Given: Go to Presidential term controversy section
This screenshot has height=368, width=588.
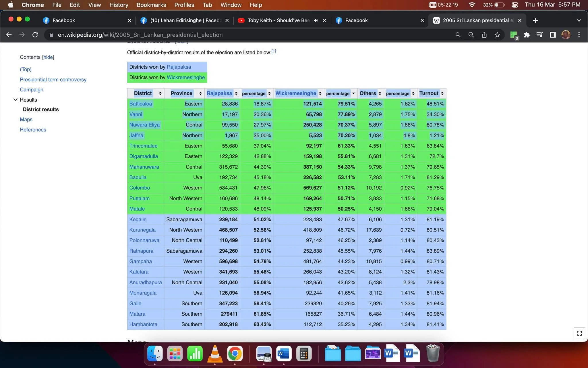Looking at the screenshot, I should (x=53, y=80).
